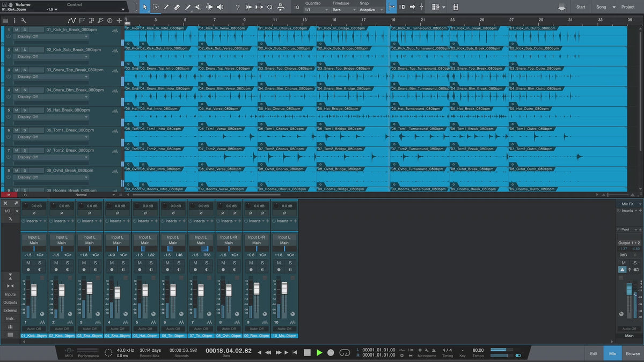
Task: Solo the 03_Snare_Top_Break track
Action: 25,70
